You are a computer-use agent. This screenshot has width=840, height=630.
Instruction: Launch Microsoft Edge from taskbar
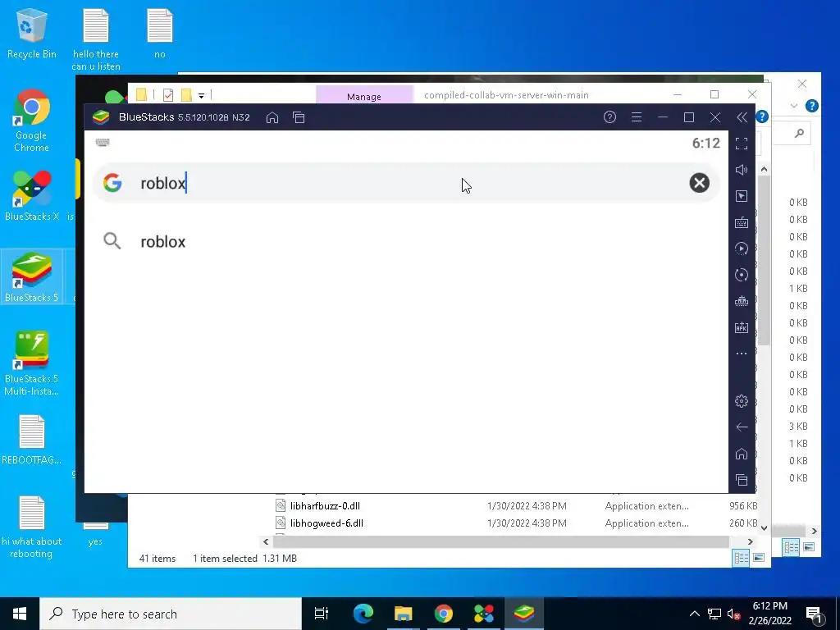click(363, 614)
